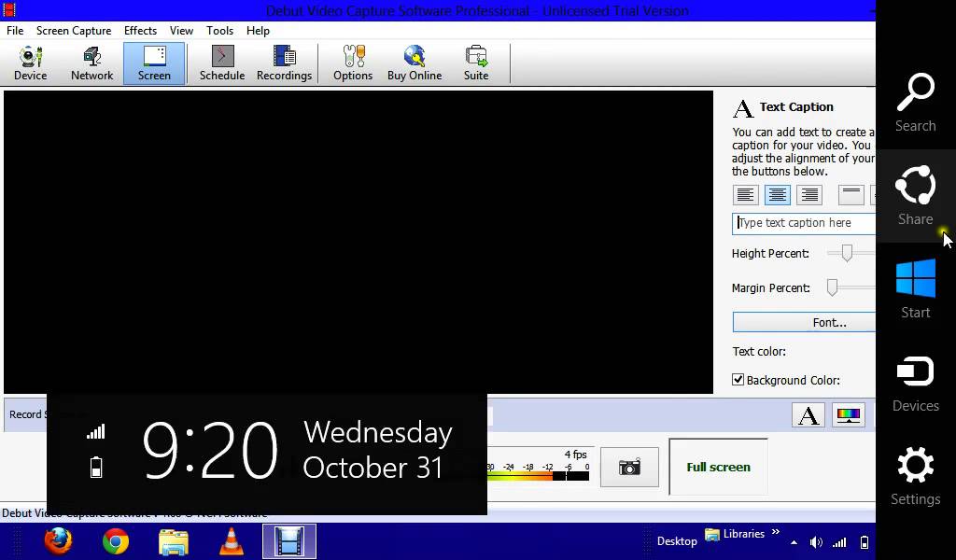Launch Firefox from the taskbar
The width and height of the screenshot is (956, 560).
click(x=58, y=541)
